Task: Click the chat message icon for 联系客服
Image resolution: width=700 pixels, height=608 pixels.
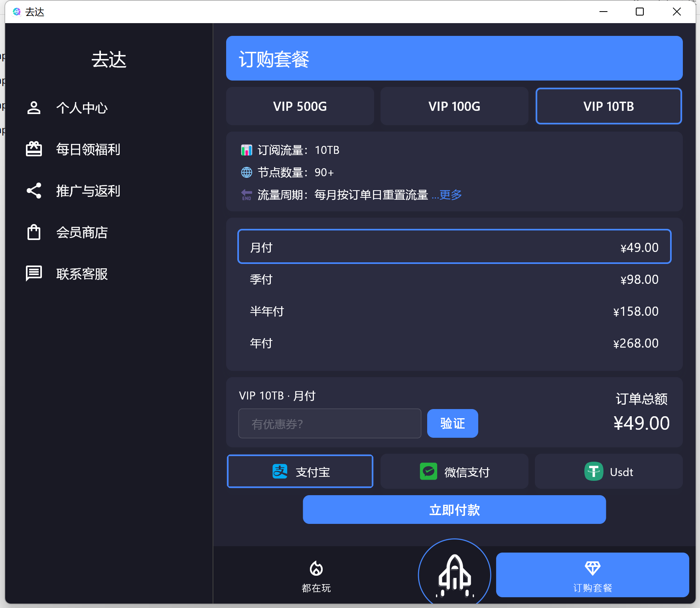Action: pos(34,274)
